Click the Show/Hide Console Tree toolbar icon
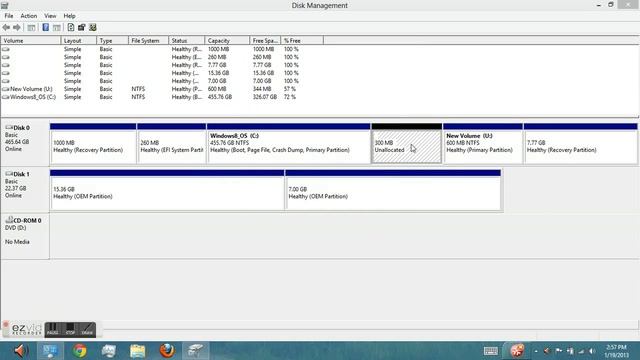 tap(31, 28)
